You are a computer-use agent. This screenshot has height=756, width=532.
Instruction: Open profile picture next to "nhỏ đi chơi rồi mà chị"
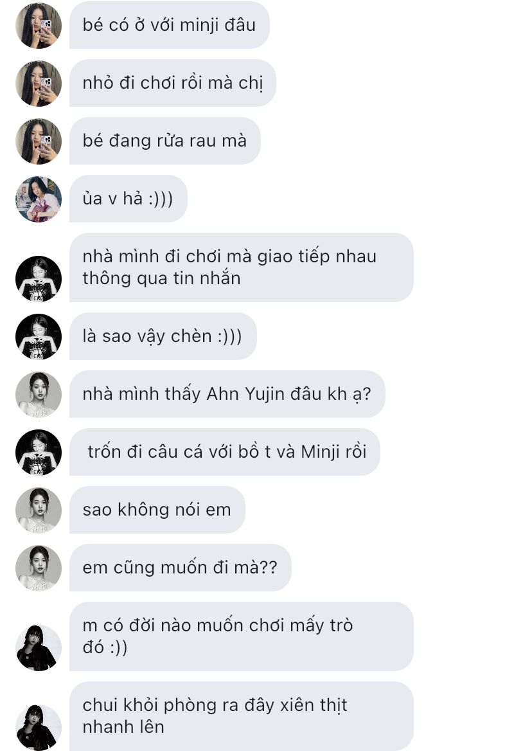click(39, 84)
